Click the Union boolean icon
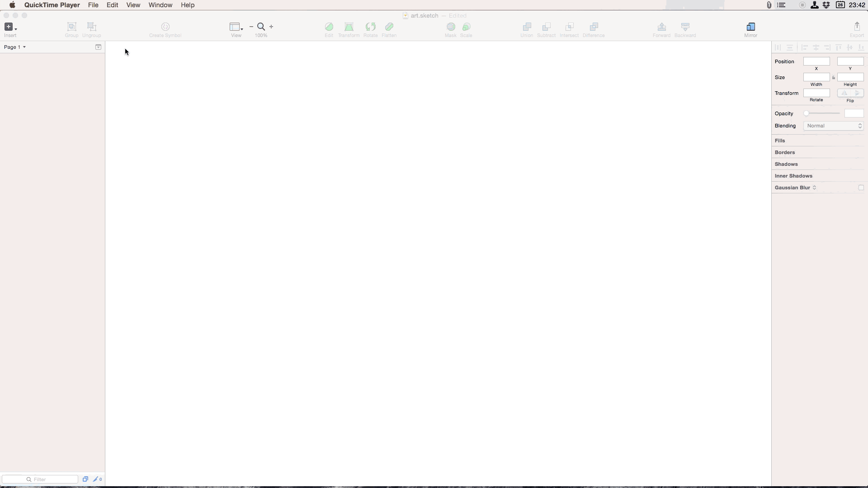 tap(526, 27)
